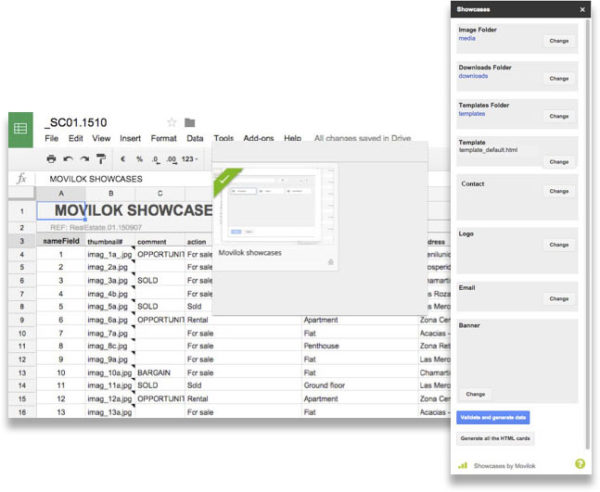Click Generate all the HTML cards button
600x492 pixels.
[495, 438]
